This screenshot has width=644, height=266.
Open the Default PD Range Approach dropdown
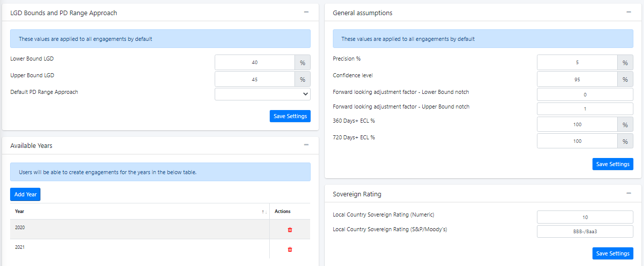pos(262,94)
